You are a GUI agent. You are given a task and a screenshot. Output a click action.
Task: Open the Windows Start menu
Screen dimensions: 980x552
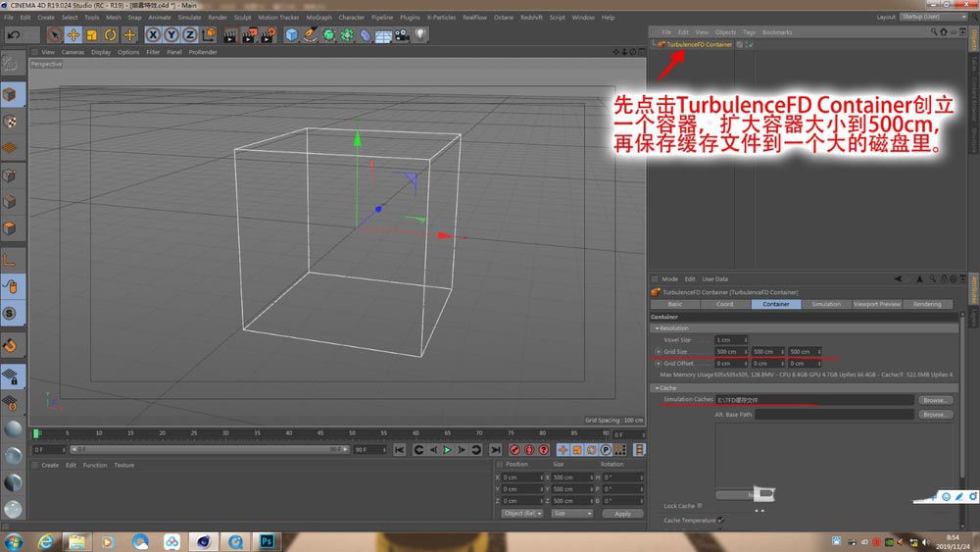click(x=13, y=541)
